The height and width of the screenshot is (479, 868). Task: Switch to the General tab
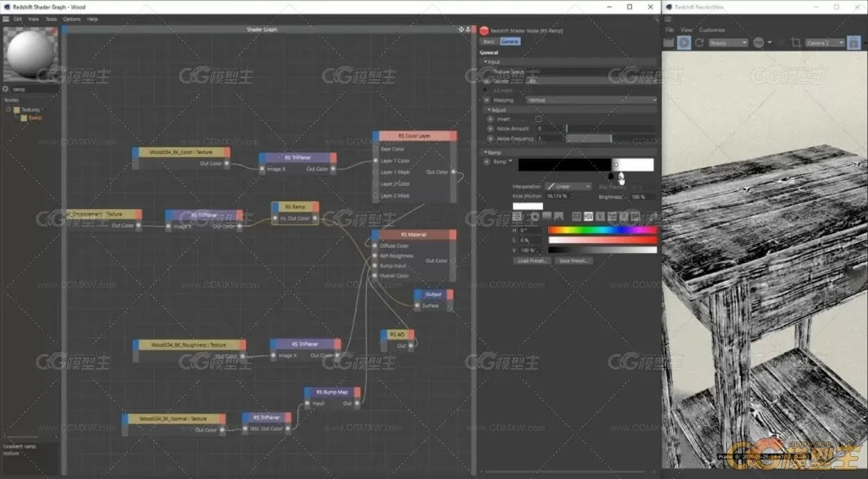pyautogui.click(x=510, y=42)
